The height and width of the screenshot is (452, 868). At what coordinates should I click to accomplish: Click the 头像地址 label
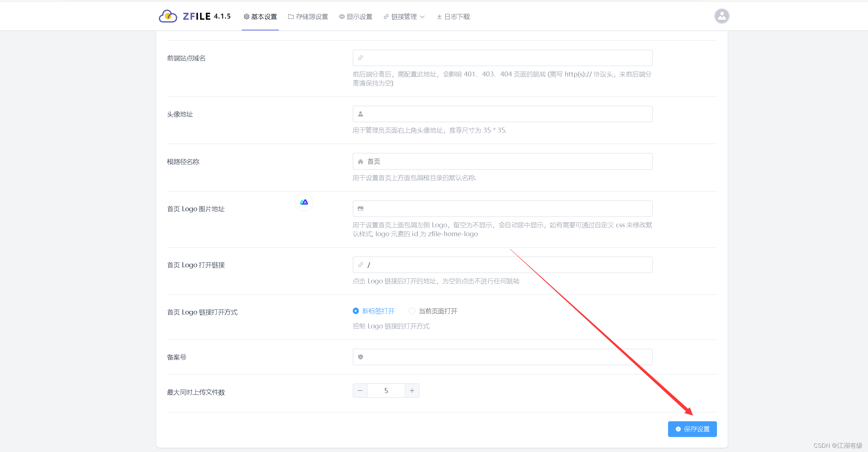pyautogui.click(x=180, y=114)
